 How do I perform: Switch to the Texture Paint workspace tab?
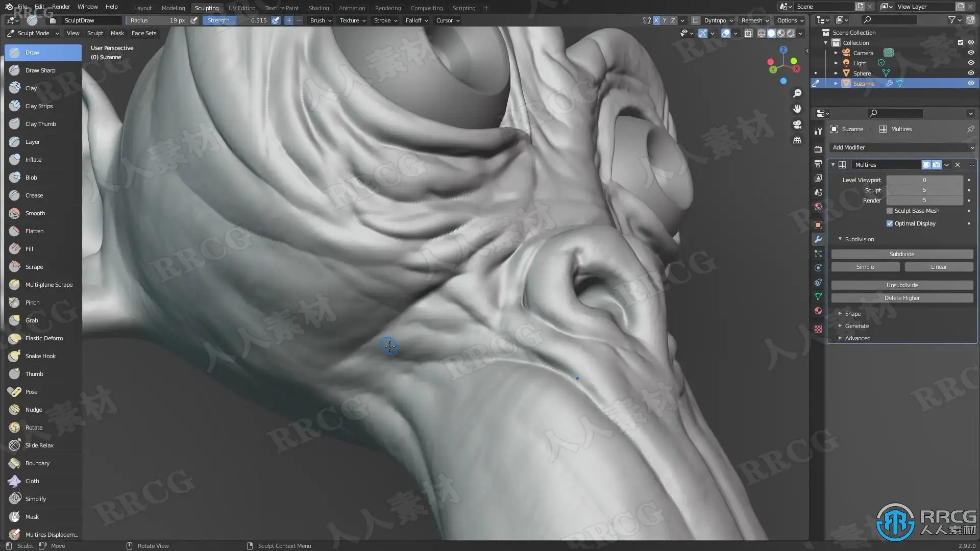[x=281, y=8]
